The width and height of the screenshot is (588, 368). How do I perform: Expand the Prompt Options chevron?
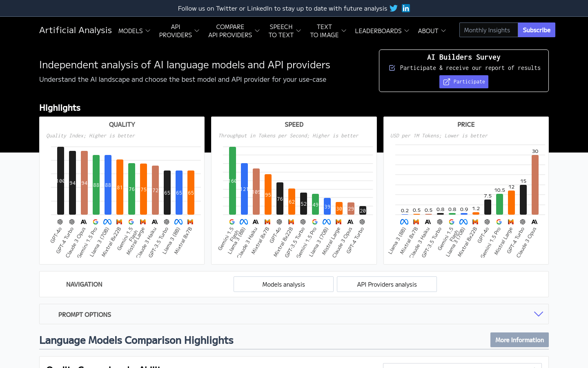point(538,314)
